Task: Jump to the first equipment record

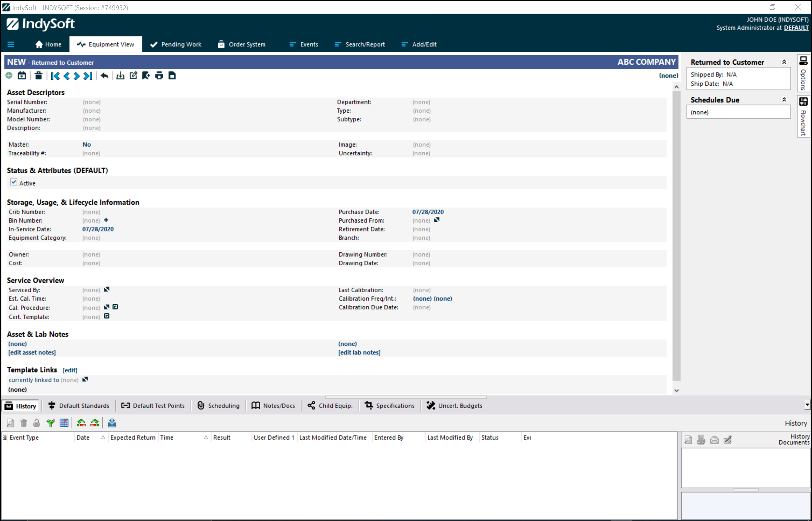Action: [55, 76]
